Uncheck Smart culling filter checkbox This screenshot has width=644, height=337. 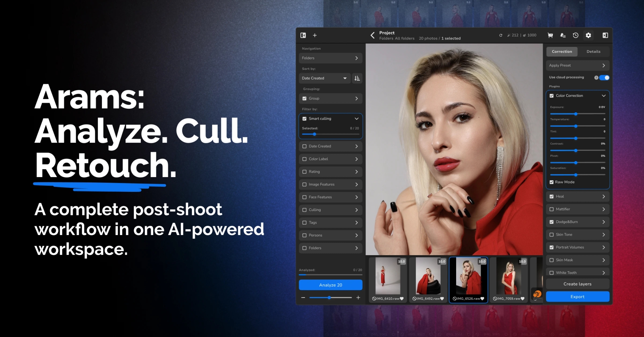(305, 119)
